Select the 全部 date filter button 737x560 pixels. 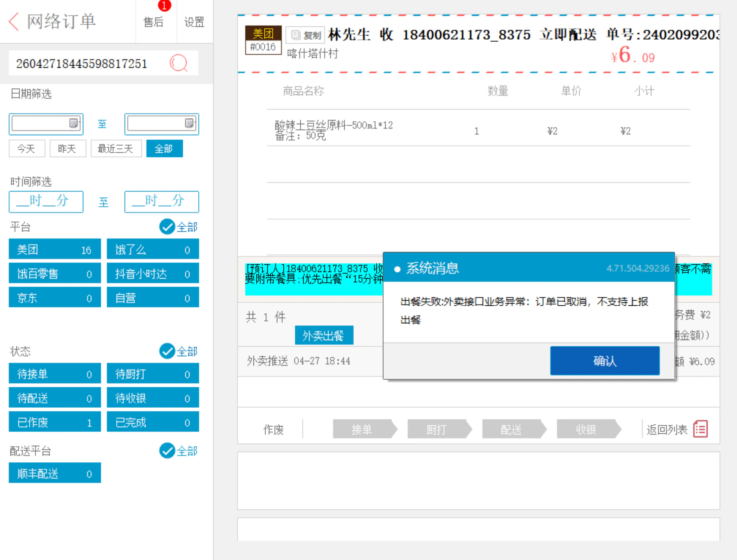[x=164, y=148]
